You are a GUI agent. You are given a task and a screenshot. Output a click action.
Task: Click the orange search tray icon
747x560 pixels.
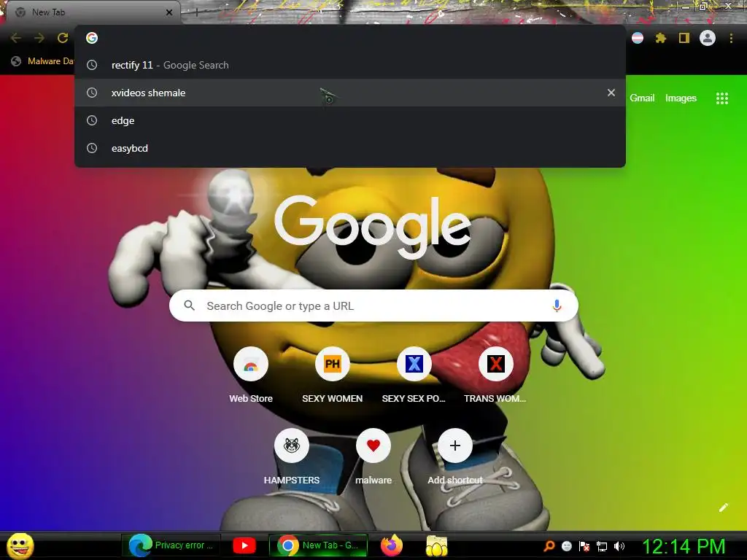(549, 546)
